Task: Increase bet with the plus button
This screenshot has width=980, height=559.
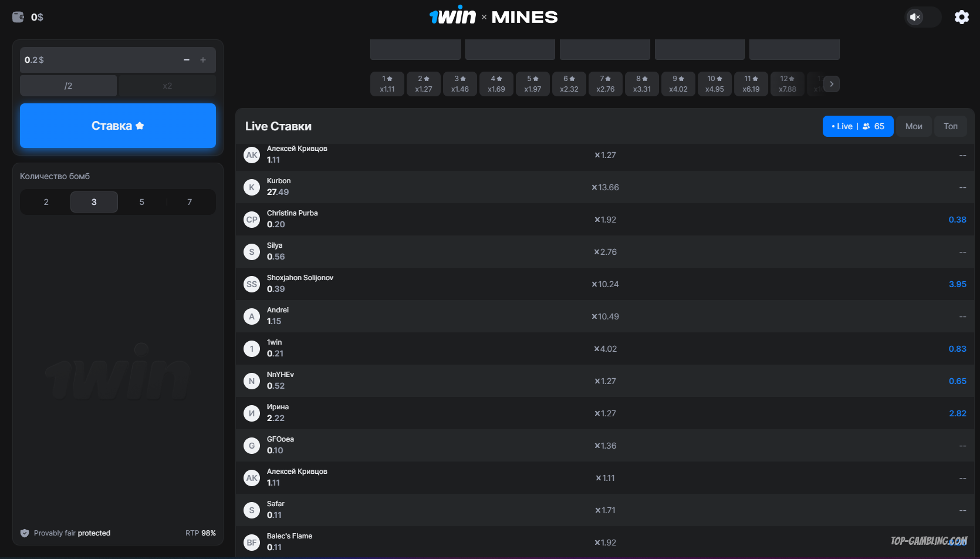Action: 203,60
